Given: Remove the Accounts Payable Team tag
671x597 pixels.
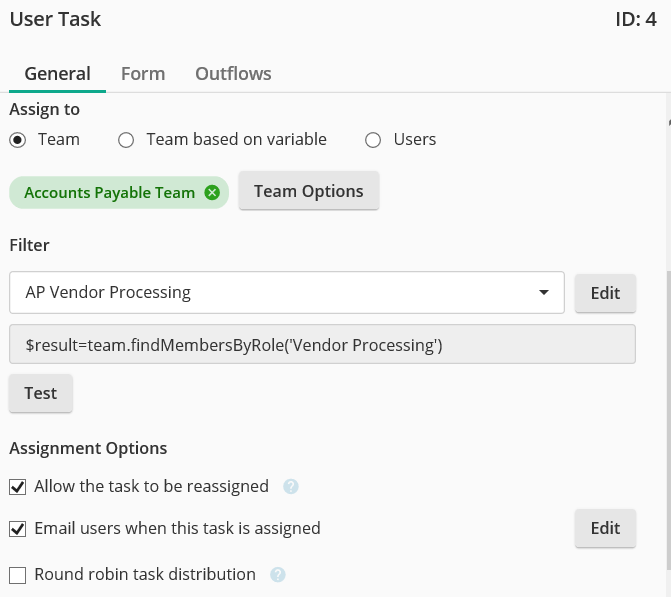Looking at the screenshot, I should 212,193.
